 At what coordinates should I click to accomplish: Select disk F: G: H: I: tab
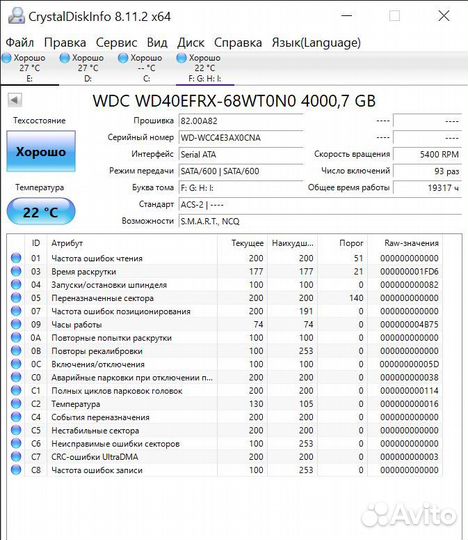tap(205, 68)
